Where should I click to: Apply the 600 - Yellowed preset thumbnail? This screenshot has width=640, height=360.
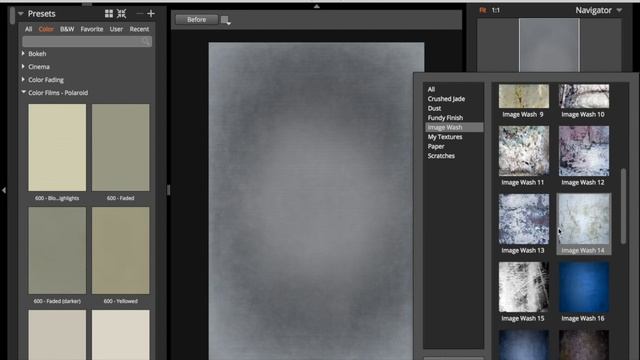[x=120, y=250]
